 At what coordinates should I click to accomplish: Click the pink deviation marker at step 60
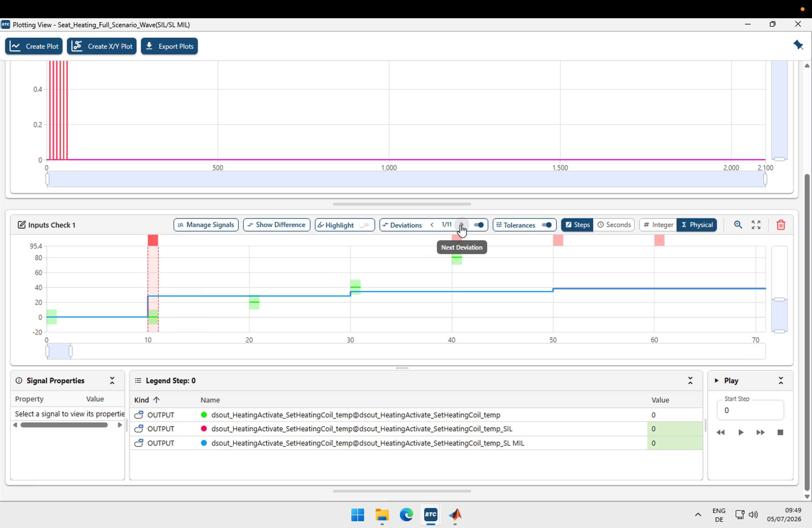[660, 240]
